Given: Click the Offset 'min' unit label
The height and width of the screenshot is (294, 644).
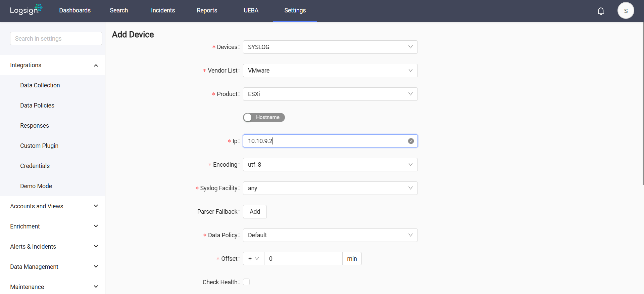Looking at the screenshot, I should (x=352, y=259).
